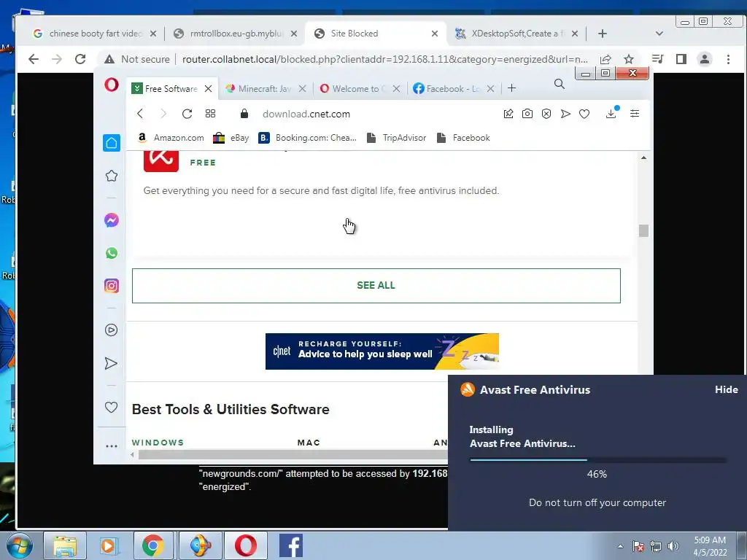Click the Opera address bar padlock icon
Screen dimensions: 747x560
click(x=244, y=113)
